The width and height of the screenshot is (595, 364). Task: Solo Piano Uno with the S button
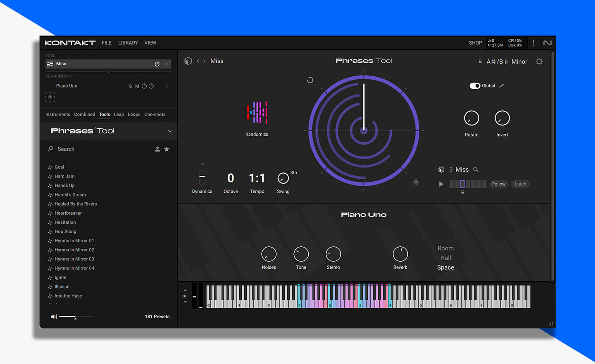click(131, 86)
